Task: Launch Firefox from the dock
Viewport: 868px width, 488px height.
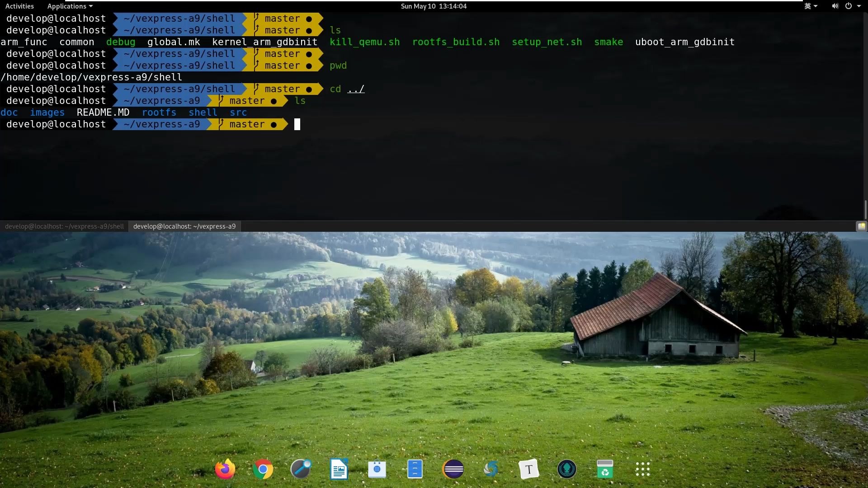Action: click(x=225, y=469)
